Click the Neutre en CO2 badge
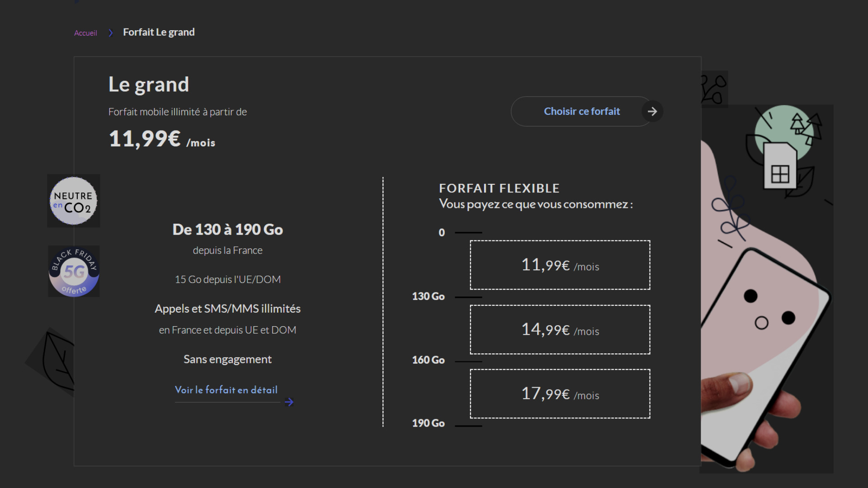Image resolution: width=868 pixels, height=488 pixels. (73, 201)
